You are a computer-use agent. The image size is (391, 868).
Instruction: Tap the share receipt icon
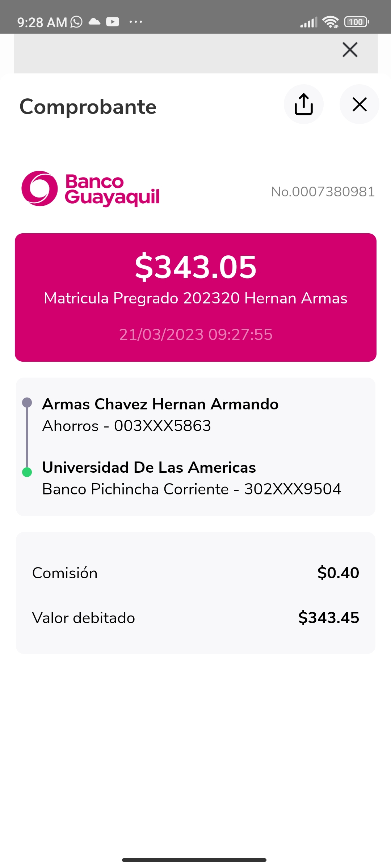[303, 104]
